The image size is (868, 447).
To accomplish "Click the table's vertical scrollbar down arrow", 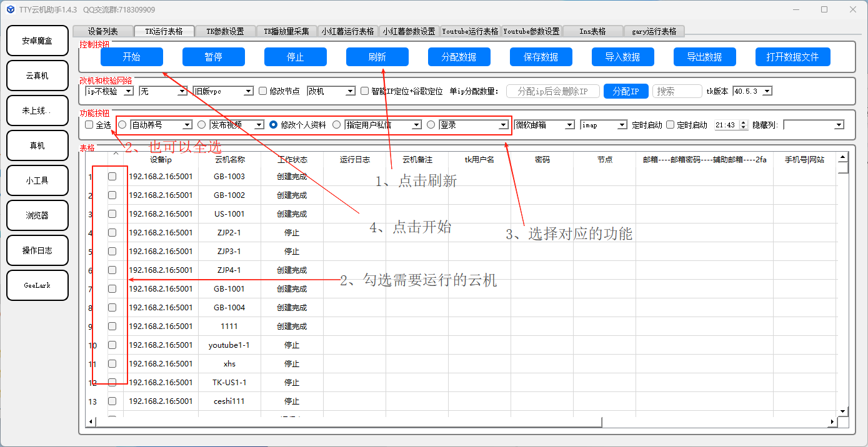I will pos(842,411).
